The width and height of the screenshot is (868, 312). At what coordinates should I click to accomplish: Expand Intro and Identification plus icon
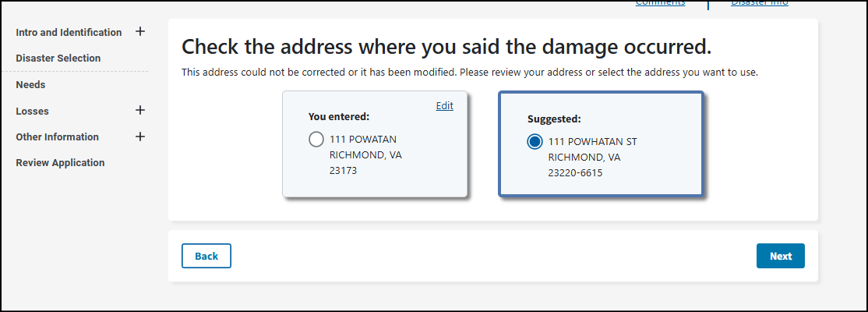[x=140, y=32]
